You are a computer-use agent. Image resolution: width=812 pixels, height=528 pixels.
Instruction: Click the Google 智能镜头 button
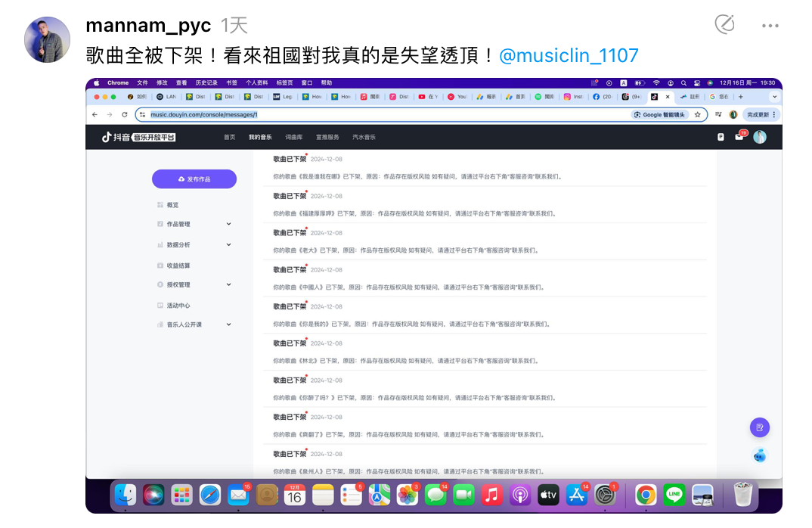[660, 114]
